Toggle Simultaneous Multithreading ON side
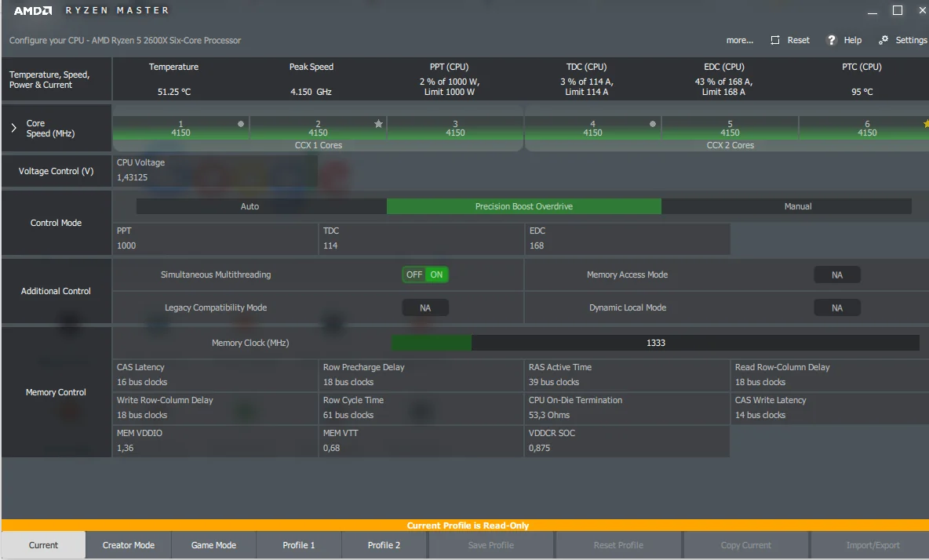Screen dimensions: 929x560 pyautogui.click(x=437, y=275)
